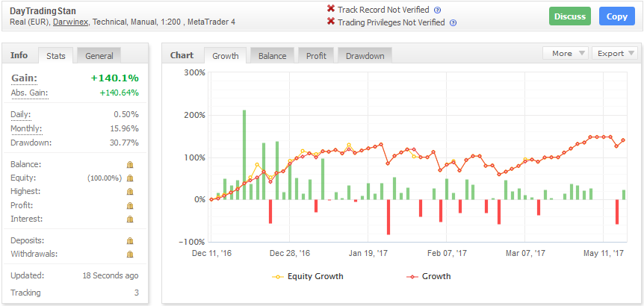
Task: Click the Daily label
Action: click(x=20, y=114)
